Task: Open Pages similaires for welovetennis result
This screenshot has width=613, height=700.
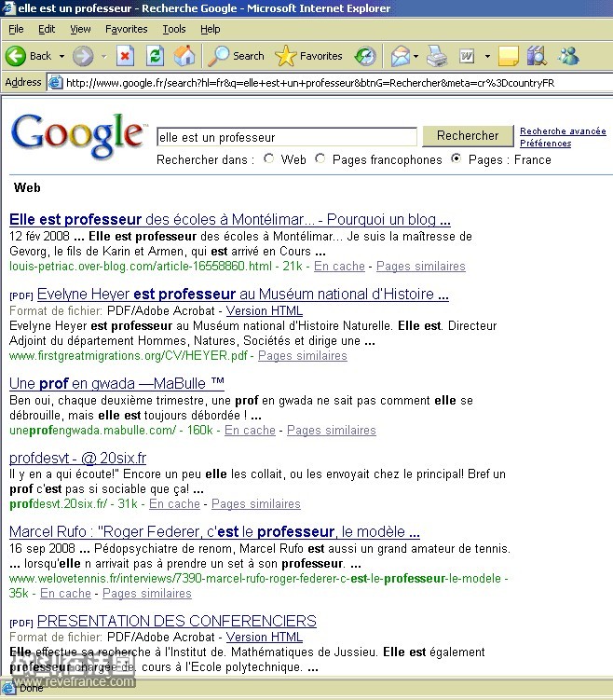Action: (147, 594)
